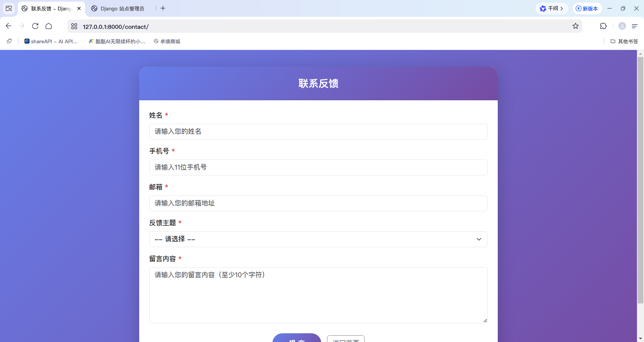Click the bookmarks bar tab-groups icon

[9, 41]
